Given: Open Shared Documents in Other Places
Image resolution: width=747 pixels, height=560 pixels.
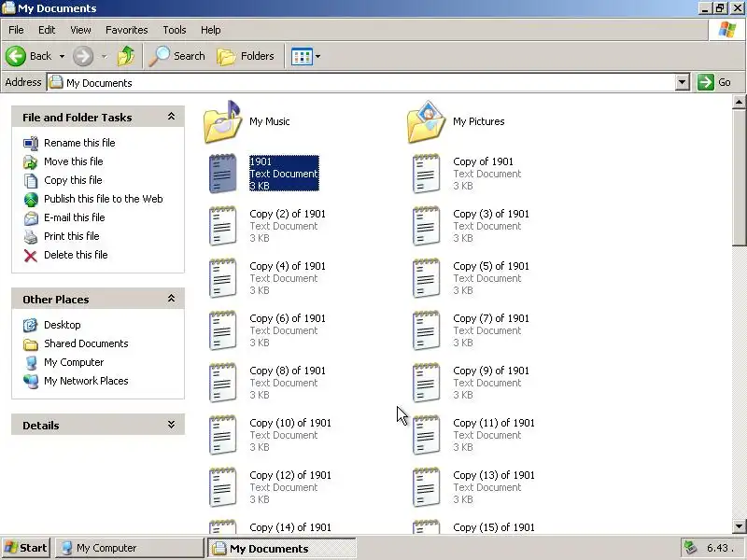Looking at the screenshot, I should [86, 343].
